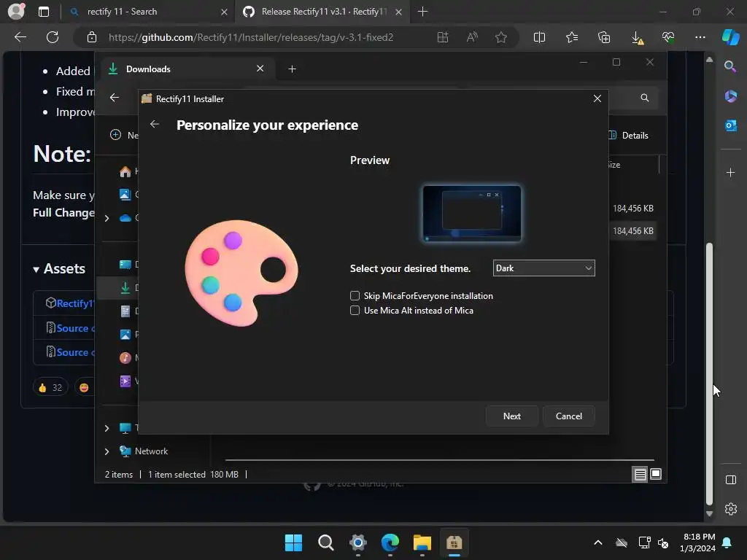The height and width of the screenshot is (560, 747).
Task: Switch to the 'rectify 11 - Search' tab
Action: pyautogui.click(x=148, y=12)
